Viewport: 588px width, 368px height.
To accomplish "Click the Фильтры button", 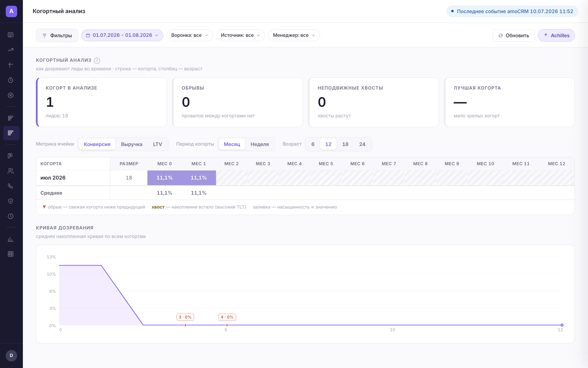I will click(x=57, y=36).
